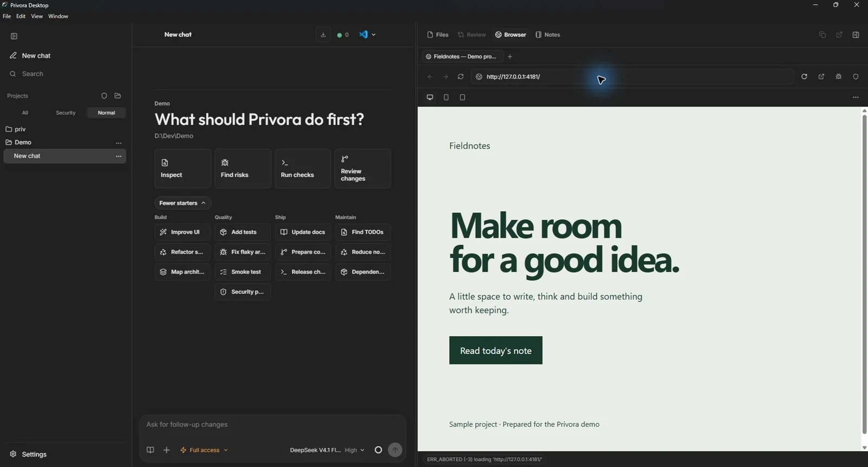Go back in the embedded browser
The image size is (868, 467).
click(x=430, y=77)
